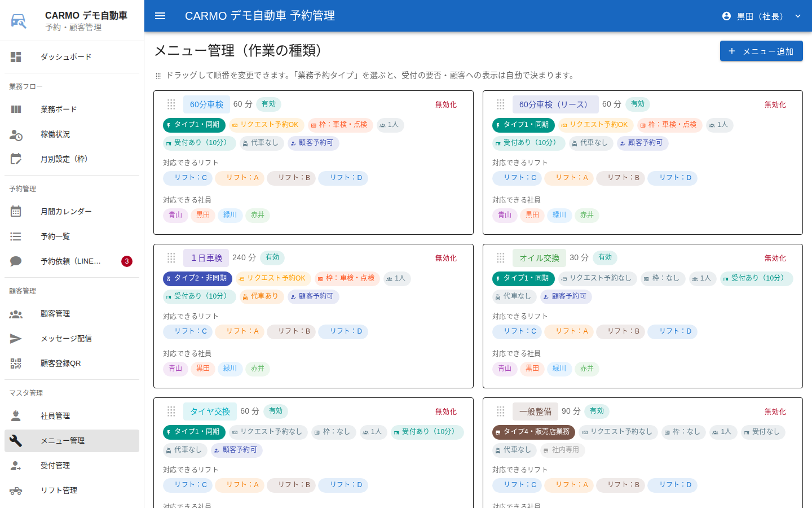The height and width of the screenshot is (508, 812).
Task: Click the 一般整備 menu name chip
Action: [x=535, y=411]
